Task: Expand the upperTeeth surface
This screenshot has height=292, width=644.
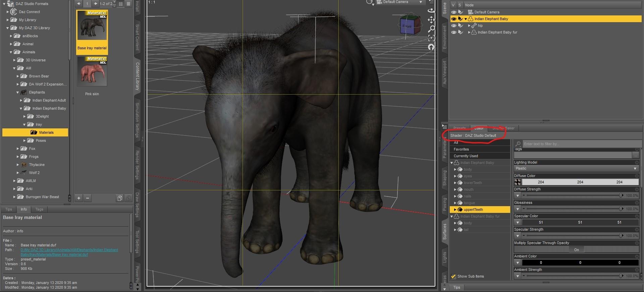Action: (455, 210)
